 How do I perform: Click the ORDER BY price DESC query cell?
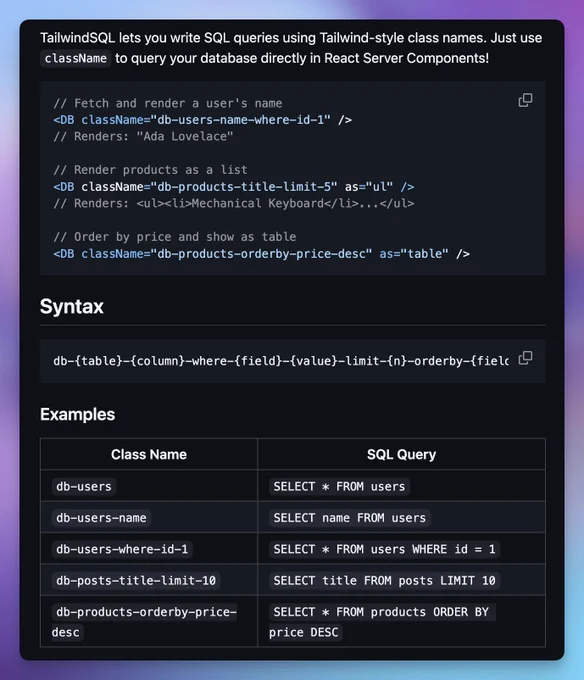[401, 621]
